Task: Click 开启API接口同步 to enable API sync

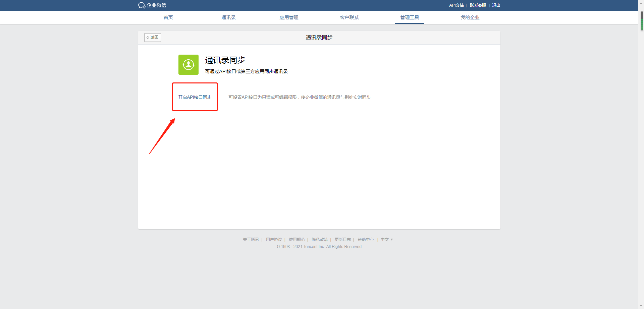Action: [x=195, y=97]
